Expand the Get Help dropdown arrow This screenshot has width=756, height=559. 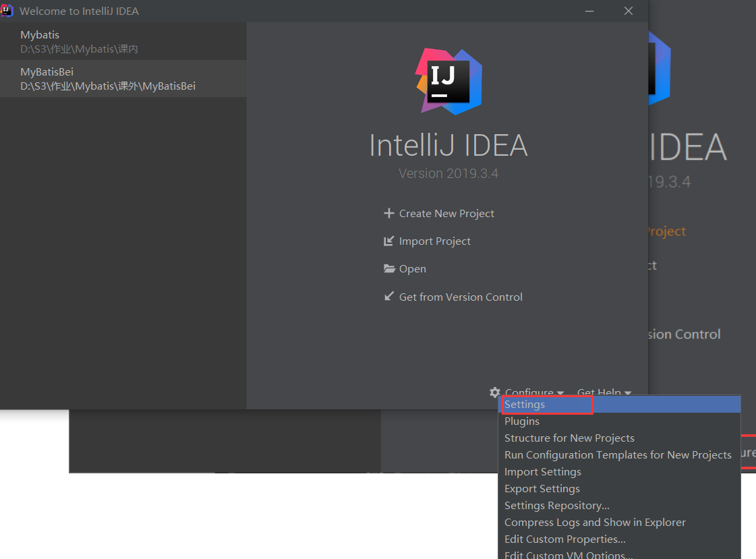coord(628,393)
